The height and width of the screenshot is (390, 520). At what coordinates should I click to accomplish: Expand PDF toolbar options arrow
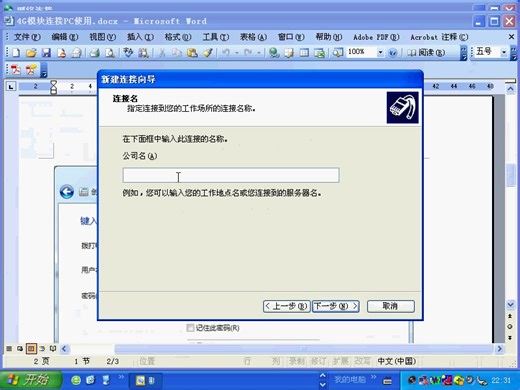point(44,70)
